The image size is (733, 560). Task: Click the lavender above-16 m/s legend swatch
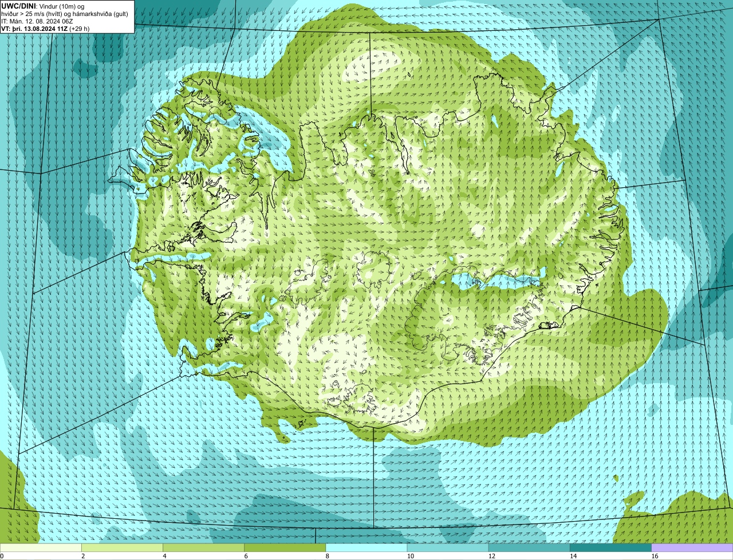(x=692, y=548)
